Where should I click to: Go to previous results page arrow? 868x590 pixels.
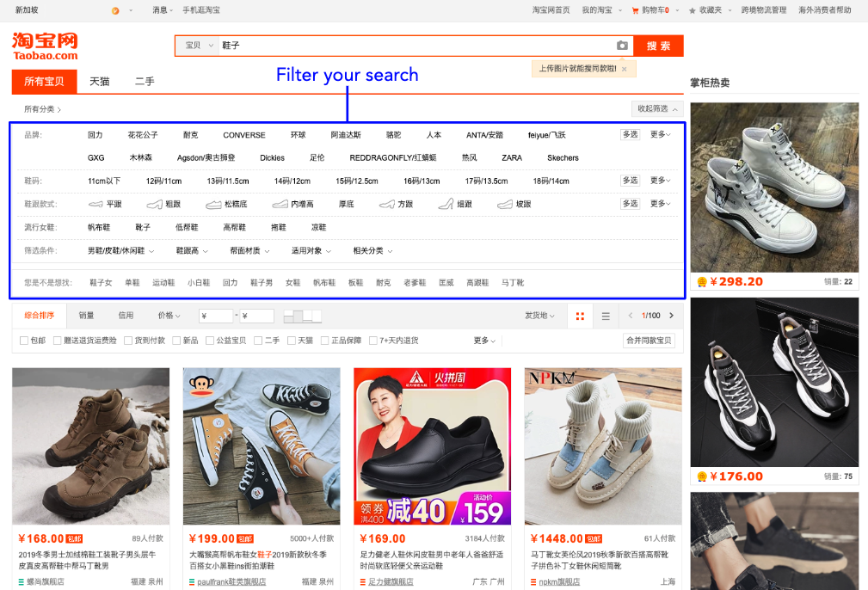(630, 316)
